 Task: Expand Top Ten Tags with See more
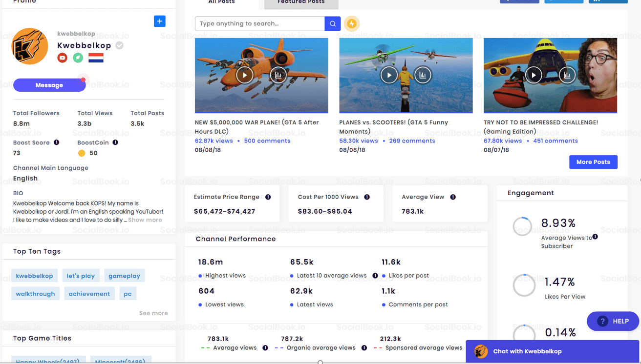coord(153,313)
